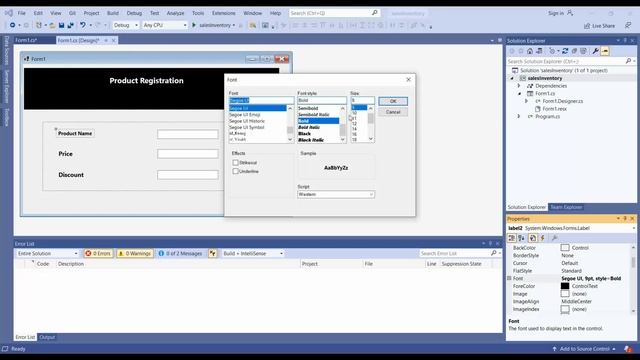Enable the Underline effect checkbox
This screenshot has height=360, width=640.
click(236, 171)
